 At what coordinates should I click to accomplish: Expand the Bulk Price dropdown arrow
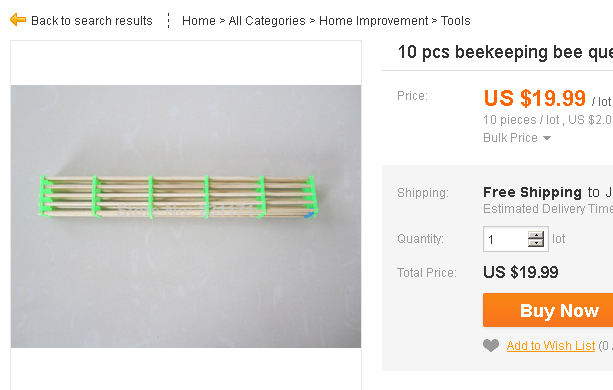point(547,138)
